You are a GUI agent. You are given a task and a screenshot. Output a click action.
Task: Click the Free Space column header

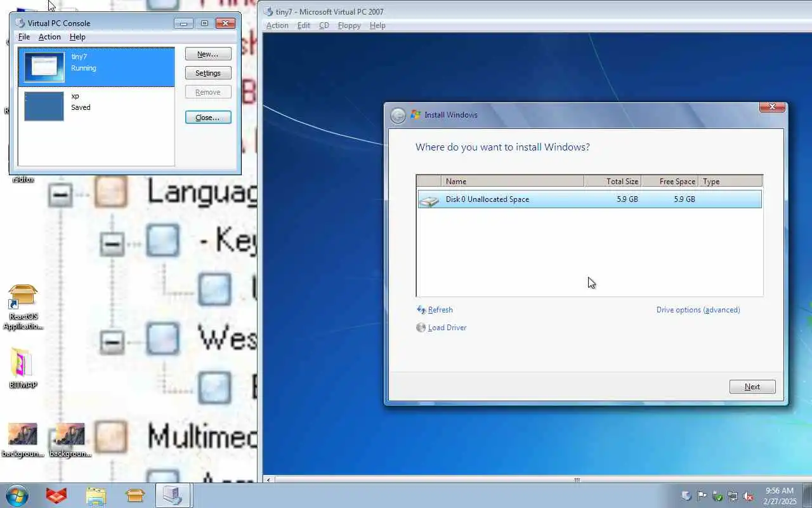[670, 182]
